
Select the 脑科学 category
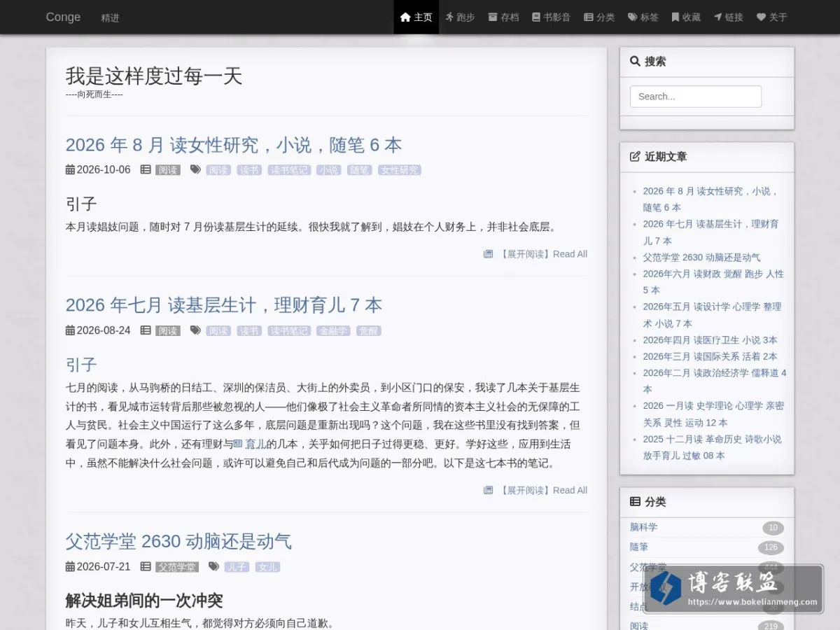click(643, 527)
